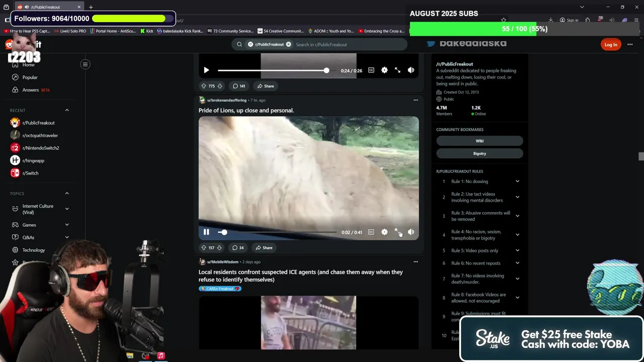644x362 pixels.
Task: Open settings gear on the top video
Action: point(384,70)
